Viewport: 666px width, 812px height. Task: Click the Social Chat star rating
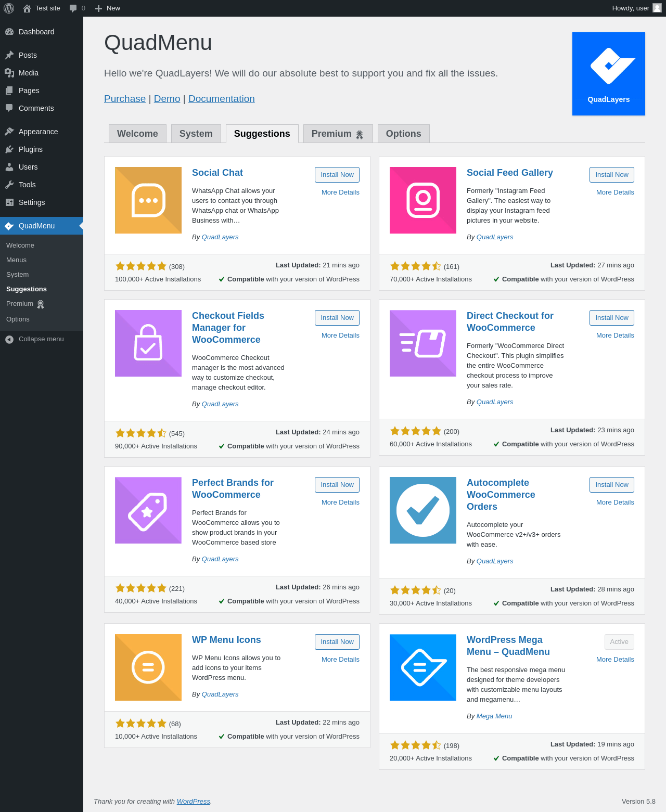141,266
